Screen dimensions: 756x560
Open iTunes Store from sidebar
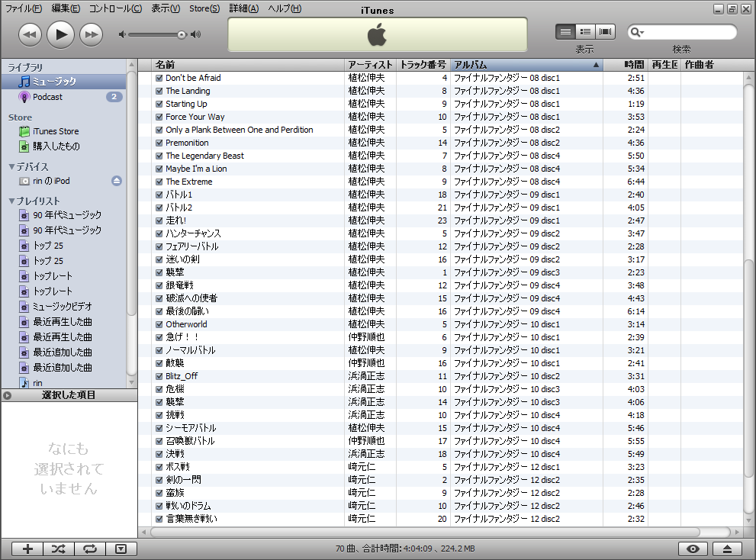(x=63, y=131)
